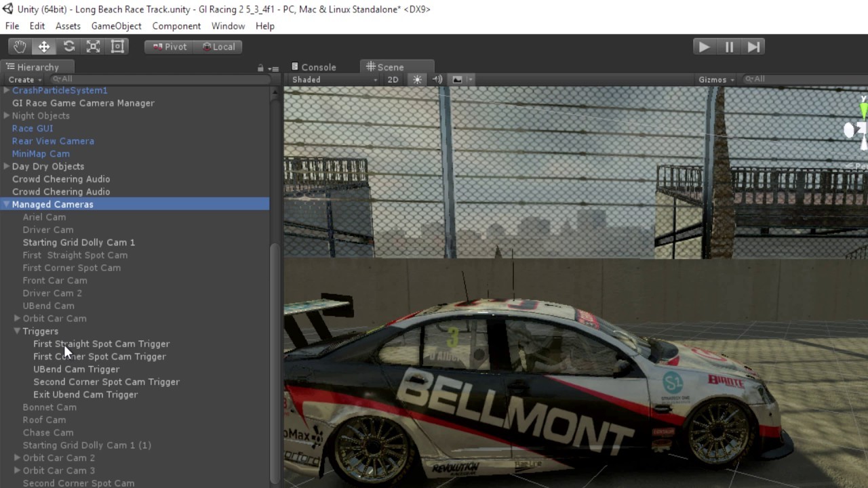868x488 pixels.
Task: Open the Help menu
Action: tap(265, 26)
